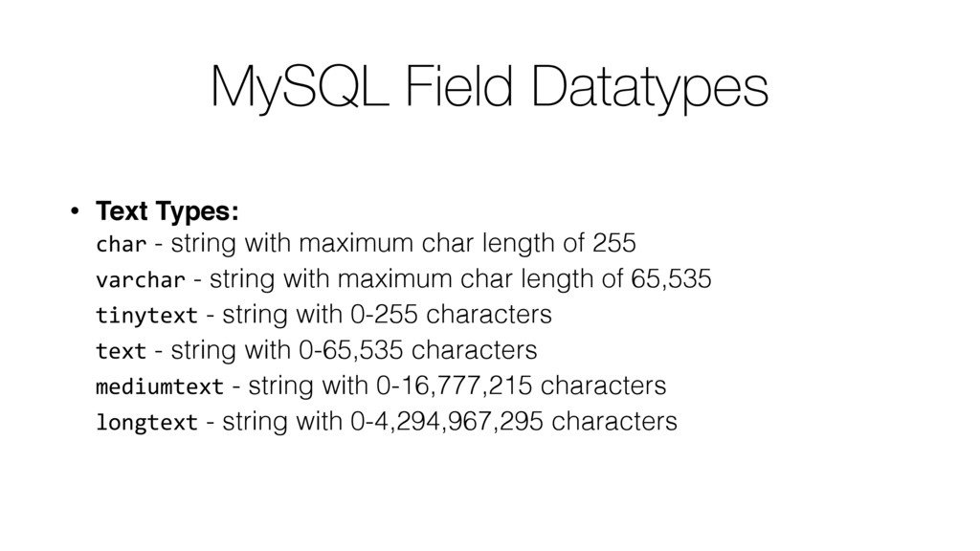Click the tinytext keyword
Screen dimensions: 980x551
coord(146,316)
